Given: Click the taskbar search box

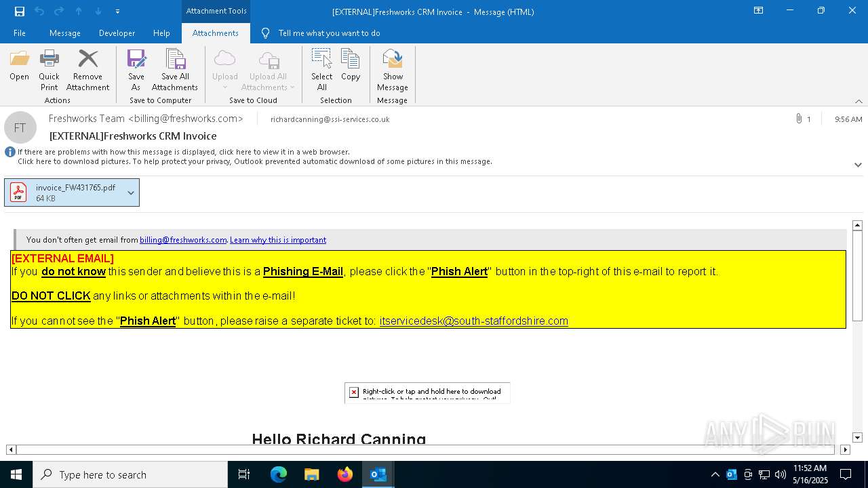Looking at the screenshot, I should (130, 474).
